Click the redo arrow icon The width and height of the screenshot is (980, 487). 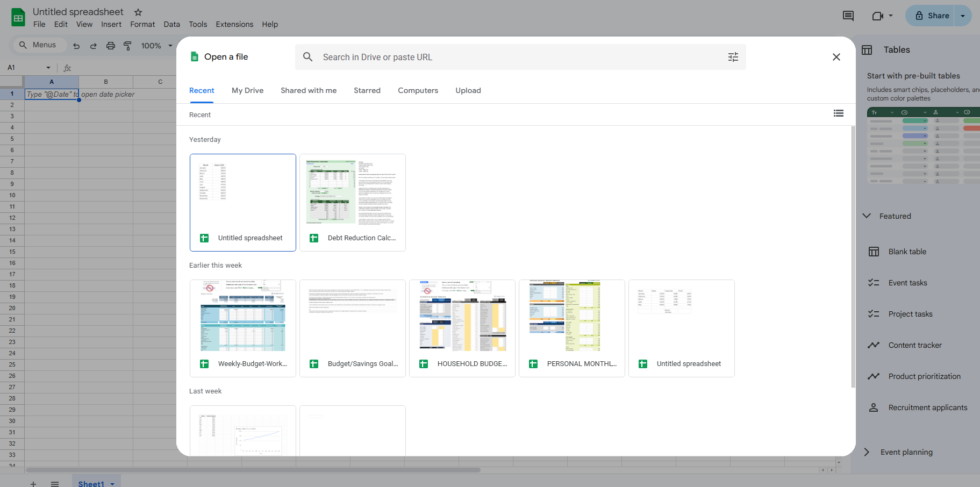pos(94,46)
